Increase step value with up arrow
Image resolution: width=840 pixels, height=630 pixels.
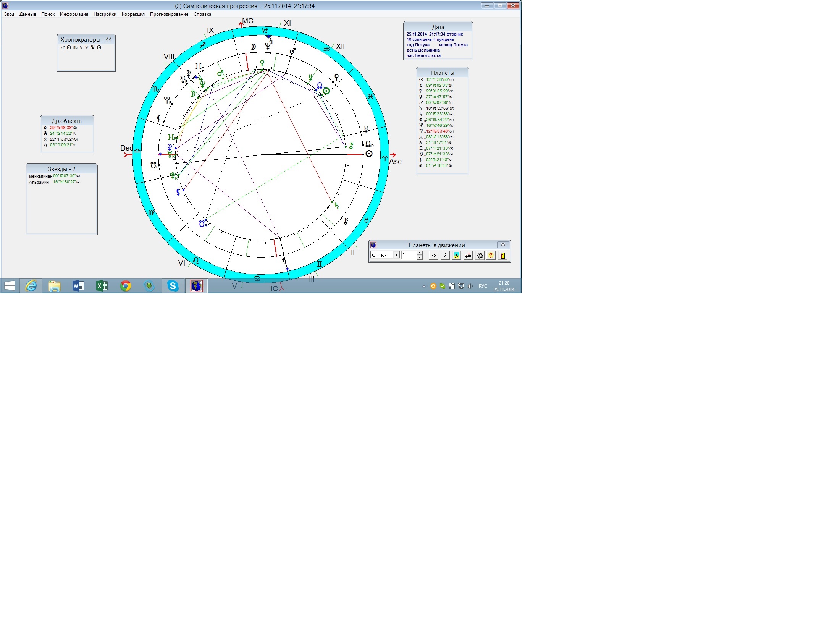[420, 253]
